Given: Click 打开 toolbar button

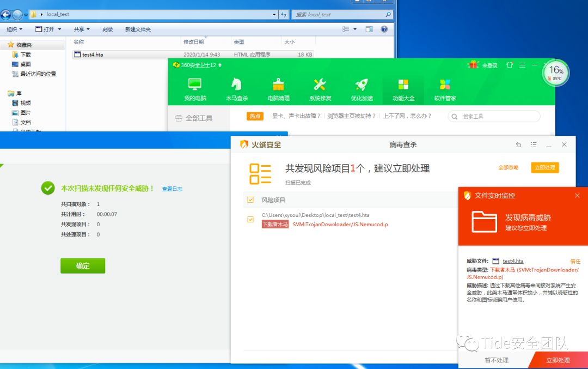Looking at the screenshot, I should point(45,29).
